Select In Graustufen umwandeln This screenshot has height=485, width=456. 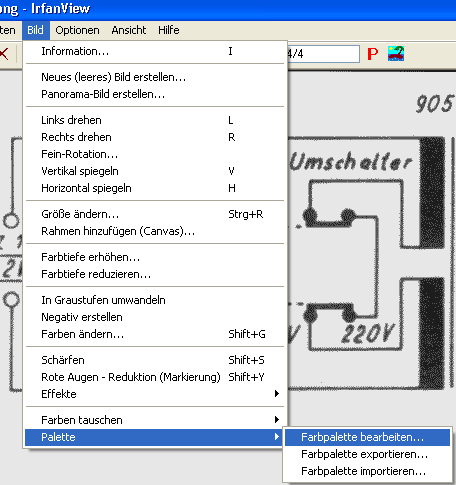tap(155, 300)
